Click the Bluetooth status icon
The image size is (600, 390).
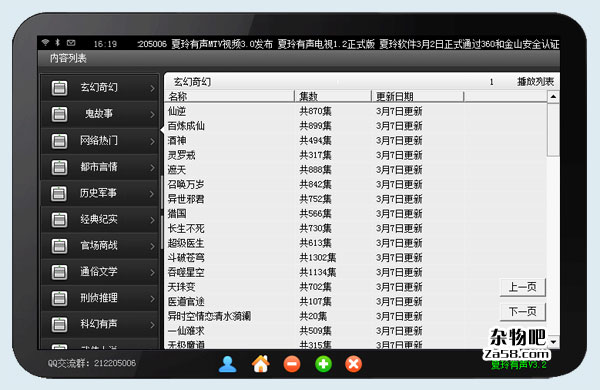pyautogui.click(x=58, y=42)
